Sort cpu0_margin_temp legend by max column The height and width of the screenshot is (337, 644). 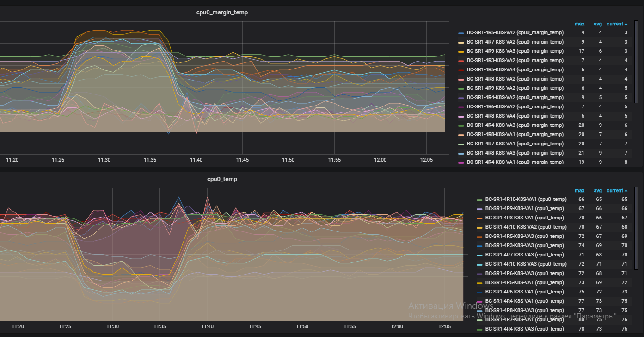579,24
